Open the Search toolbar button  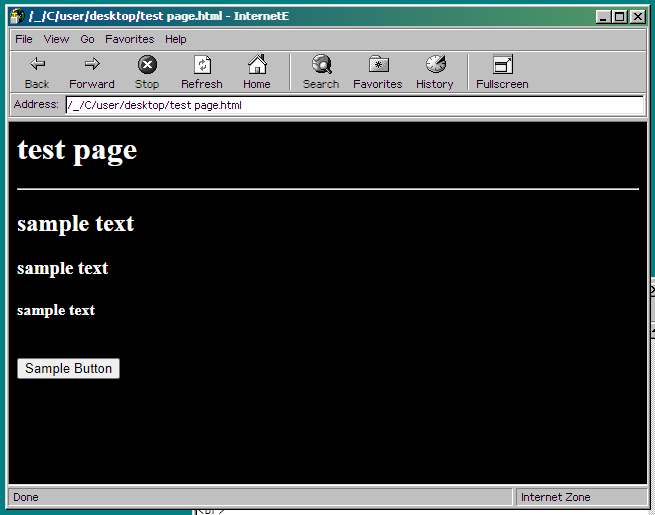click(321, 72)
